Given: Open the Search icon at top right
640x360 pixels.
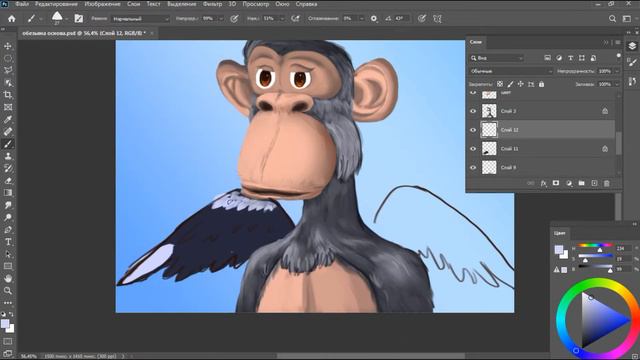Looking at the screenshot, I should (x=612, y=19).
